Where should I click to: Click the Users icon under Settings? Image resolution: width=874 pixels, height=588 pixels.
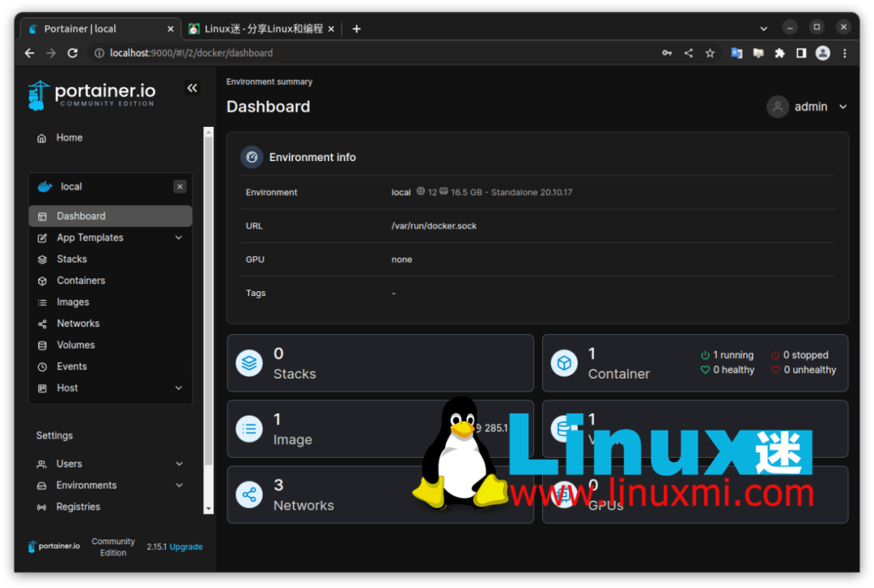point(42,463)
